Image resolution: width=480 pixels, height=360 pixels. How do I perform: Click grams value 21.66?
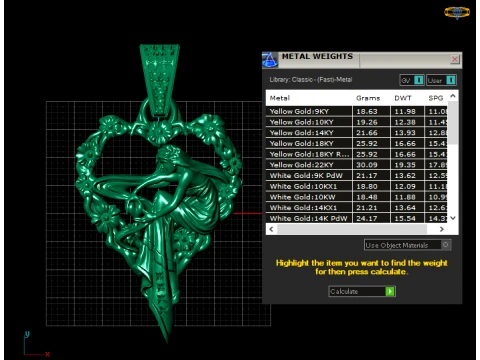point(367,133)
